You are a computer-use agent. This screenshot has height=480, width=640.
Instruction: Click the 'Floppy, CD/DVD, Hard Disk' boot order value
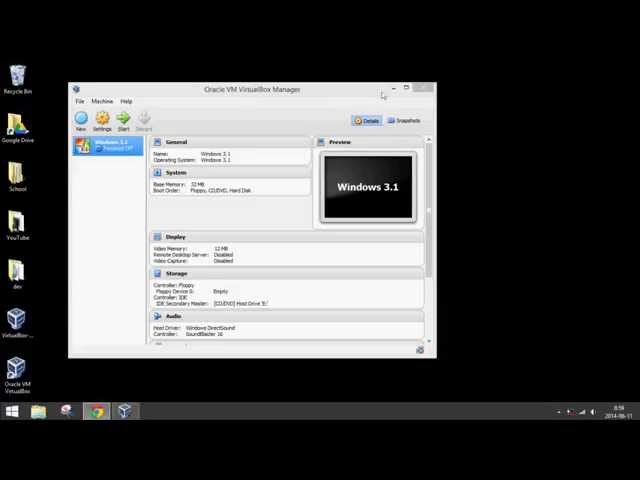(220, 191)
